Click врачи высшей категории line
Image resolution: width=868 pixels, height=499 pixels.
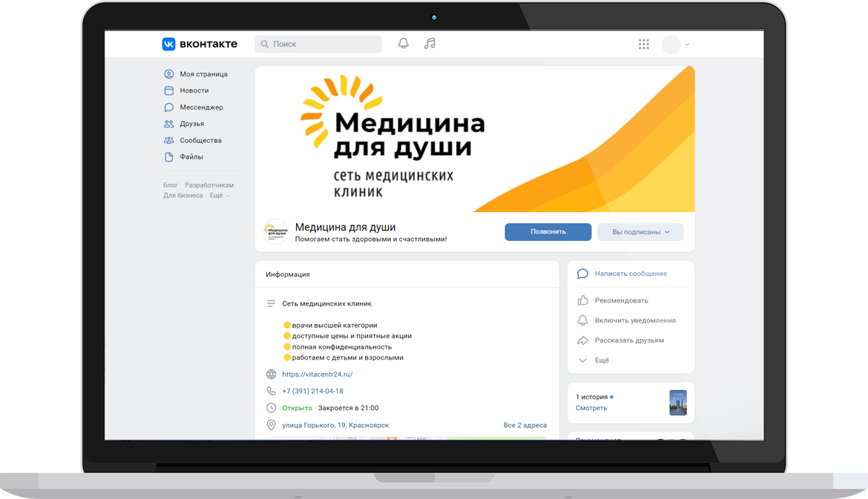coord(335,325)
